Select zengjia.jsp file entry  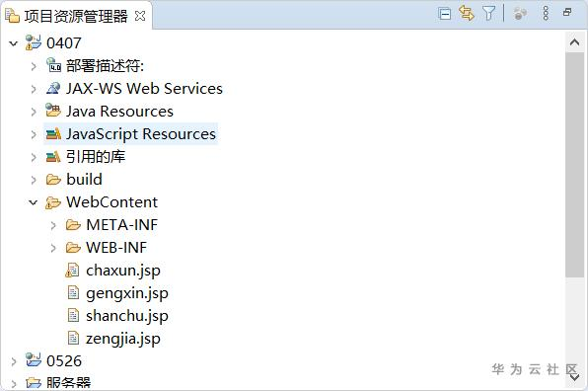coord(123,339)
